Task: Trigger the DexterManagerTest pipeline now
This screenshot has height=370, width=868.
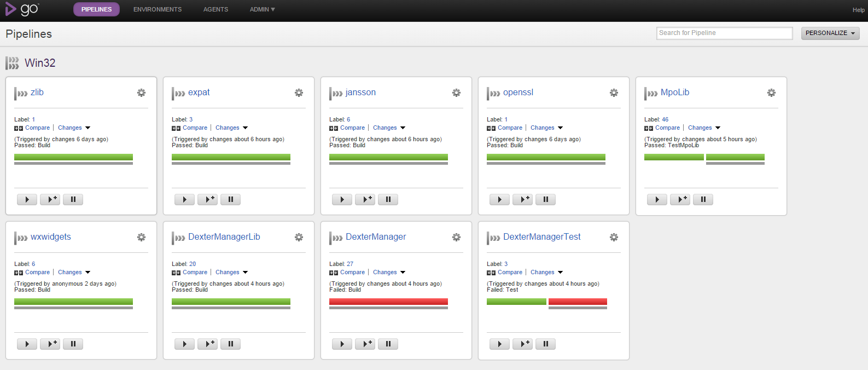Action: click(x=499, y=344)
